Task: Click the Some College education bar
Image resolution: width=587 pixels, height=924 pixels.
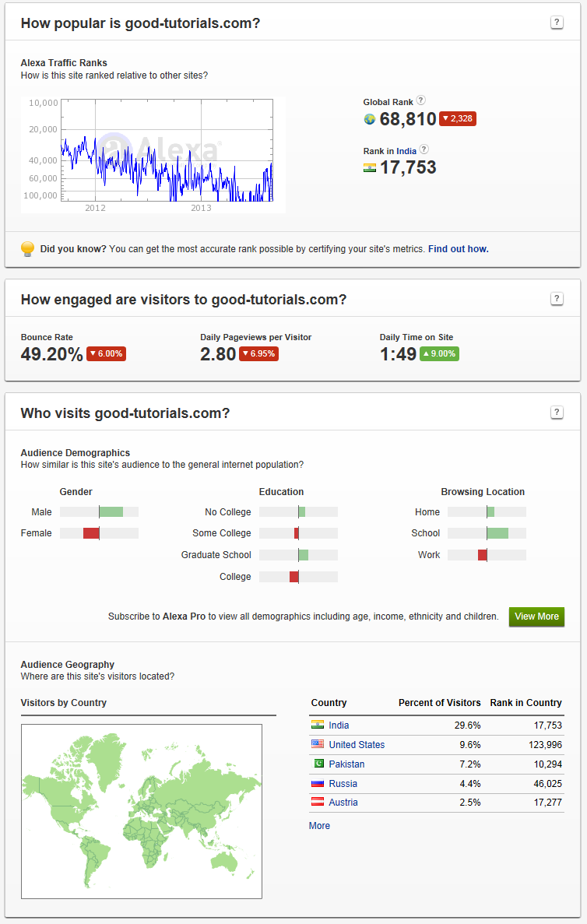Action: 298,532
